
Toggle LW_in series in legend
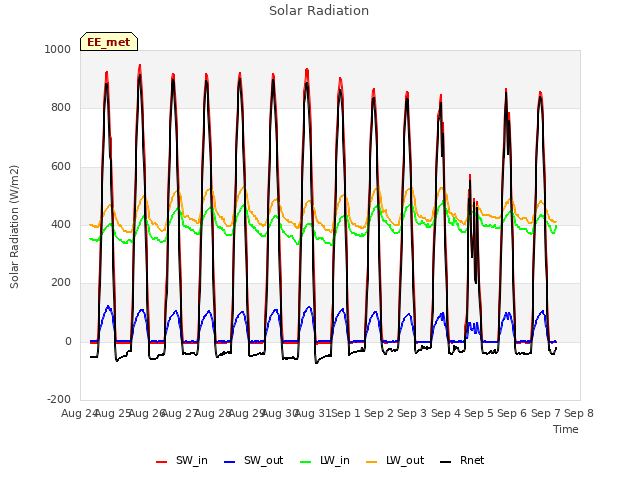tap(325, 460)
